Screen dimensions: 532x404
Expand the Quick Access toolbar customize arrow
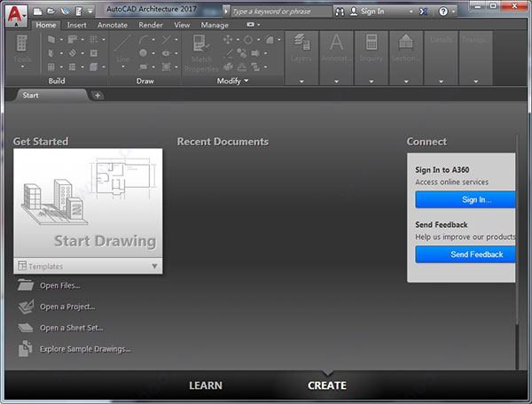point(90,12)
